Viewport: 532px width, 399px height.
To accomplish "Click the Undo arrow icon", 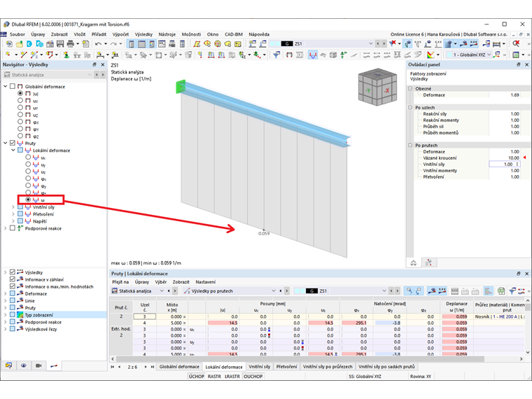I will (x=99, y=44).
